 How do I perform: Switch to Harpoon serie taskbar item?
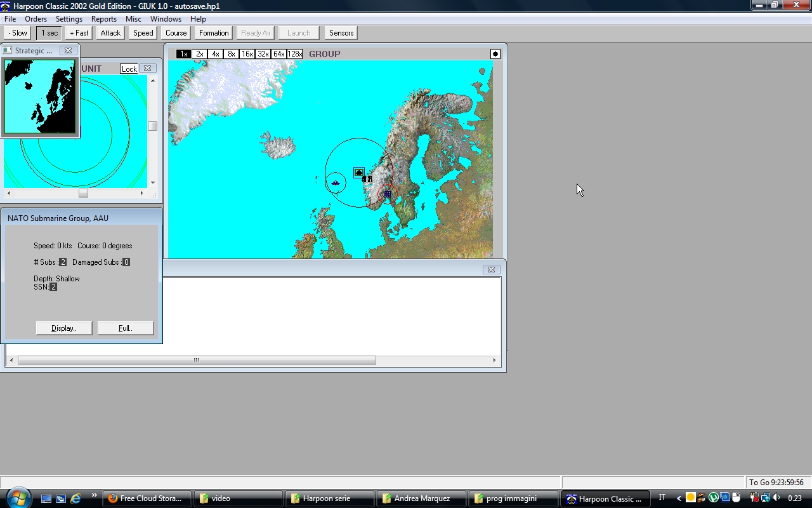pyautogui.click(x=330, y=498)
